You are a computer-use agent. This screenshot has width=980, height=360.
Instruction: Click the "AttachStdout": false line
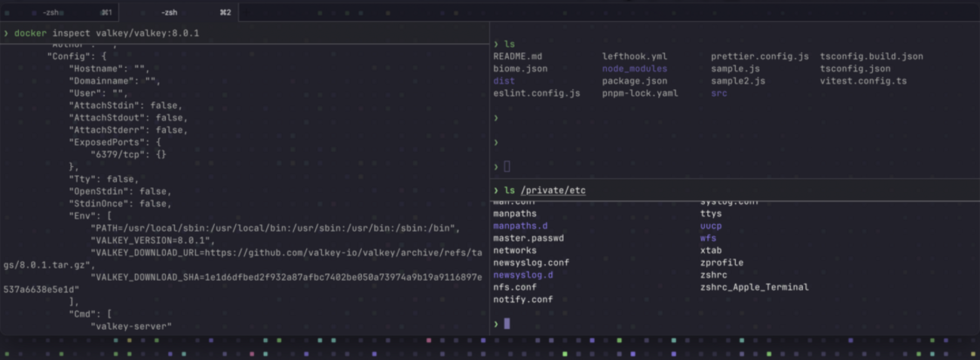(128, 118)
